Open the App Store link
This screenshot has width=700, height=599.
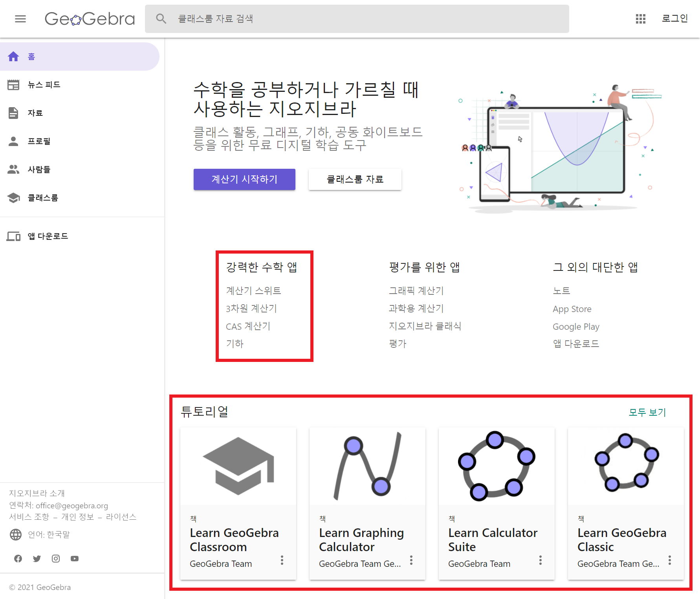click(x=572, y=309)
